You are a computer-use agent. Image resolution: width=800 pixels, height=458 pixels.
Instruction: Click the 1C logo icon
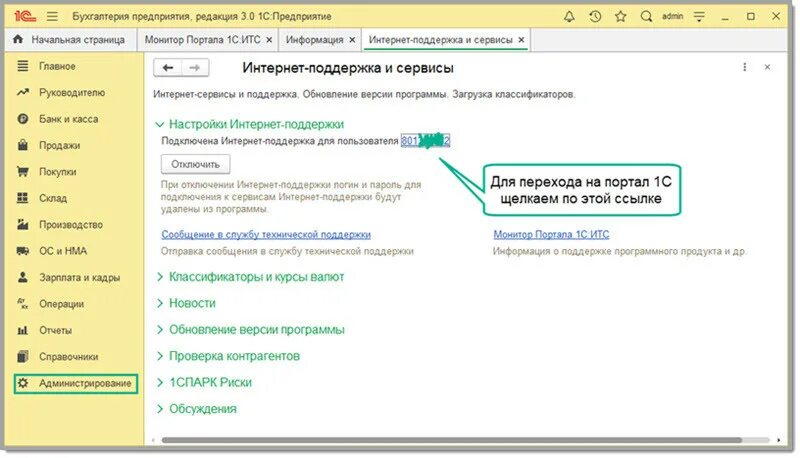pyautogui.click(x=24, y=16)
